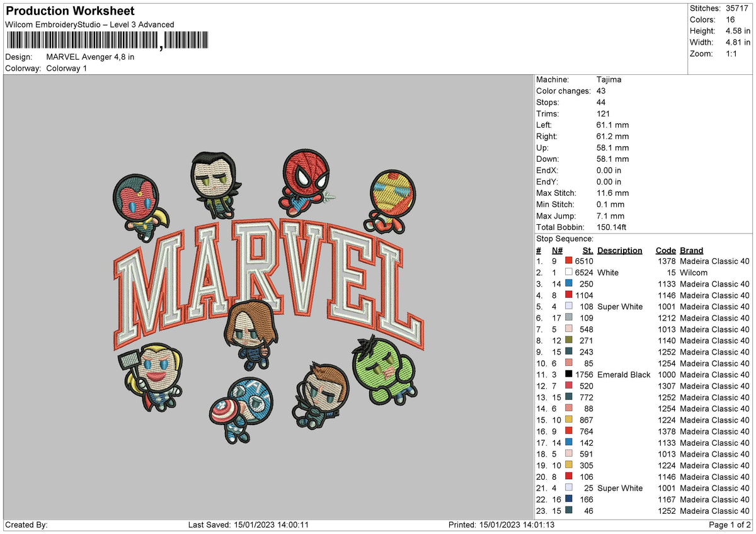Click the white swatch next to stitch count 6524

569,272
